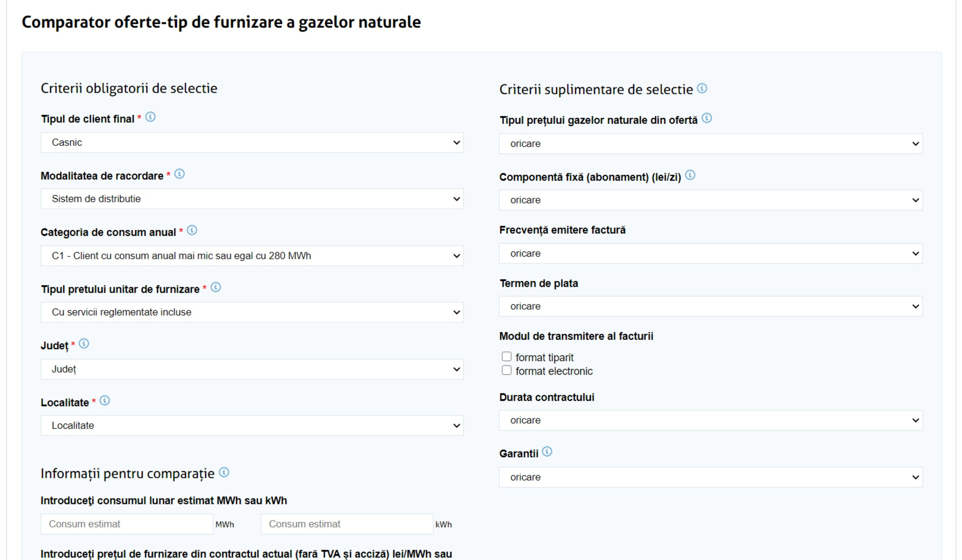This screenshot has height=560, width=962.
Task: Focus the Consum estimat MWh input field
Action: pyautogui.click(x=127, y=524)
